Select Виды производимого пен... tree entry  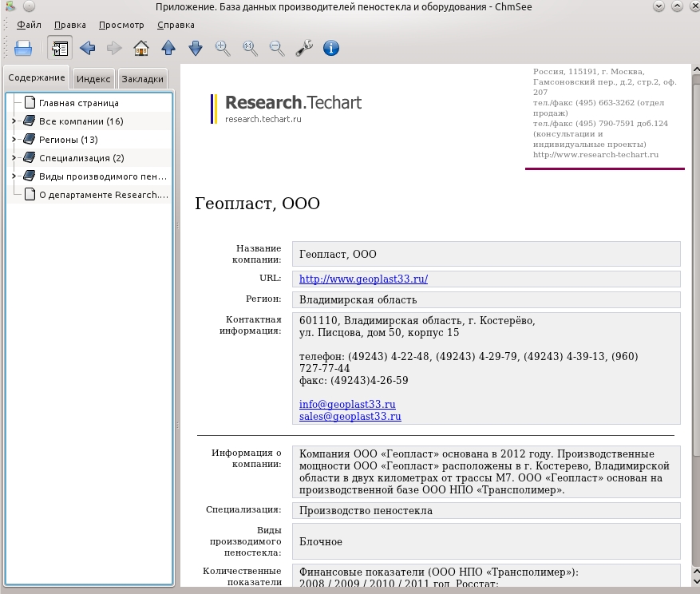pos(103,176)
